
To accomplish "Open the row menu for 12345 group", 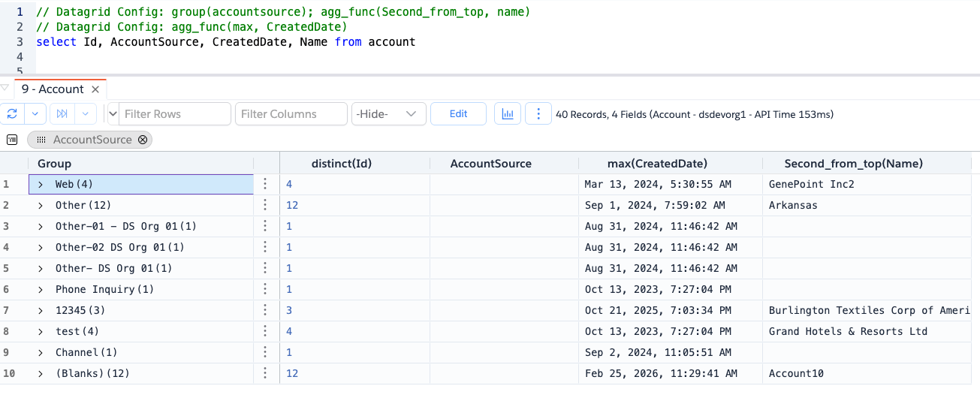I will [265, 310].
